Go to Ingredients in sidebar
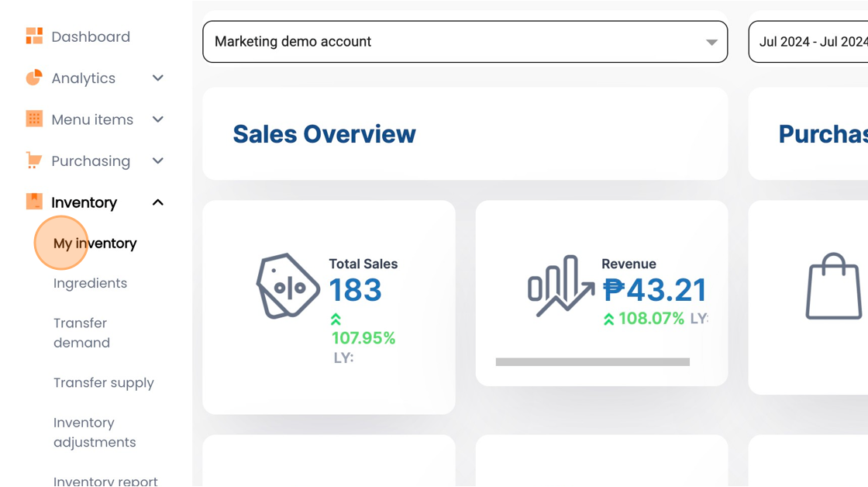This screenshot has height=487, width=868. 90,283
